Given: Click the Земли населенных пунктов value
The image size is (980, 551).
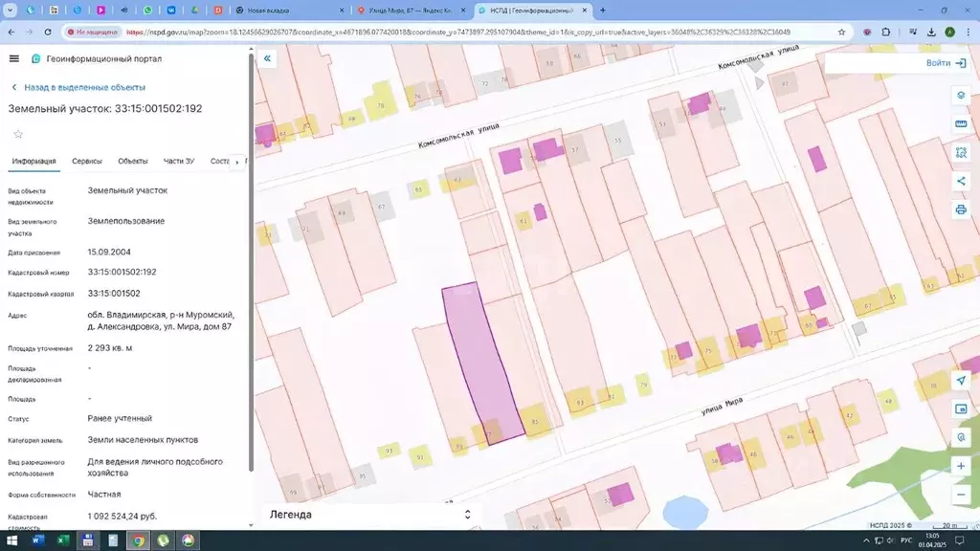Looking at the screenshot, I should click(x=143, y=440).
